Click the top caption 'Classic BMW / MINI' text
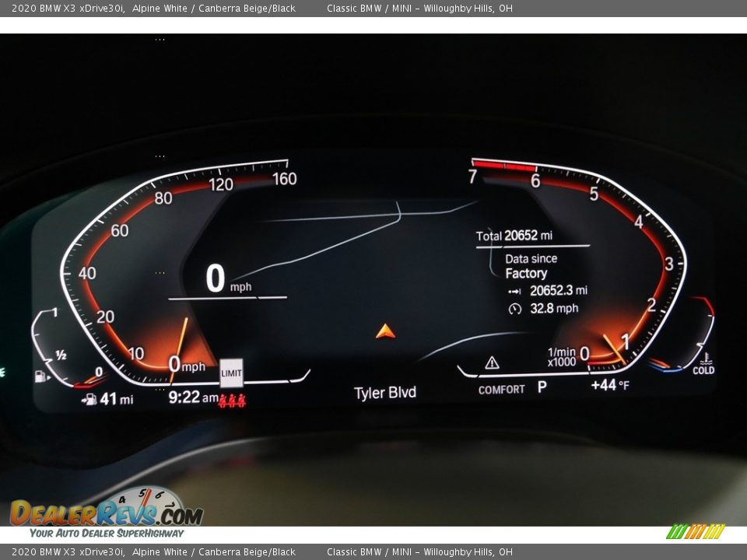This screenshot has height=560, width=747. (x=369, y=8)
